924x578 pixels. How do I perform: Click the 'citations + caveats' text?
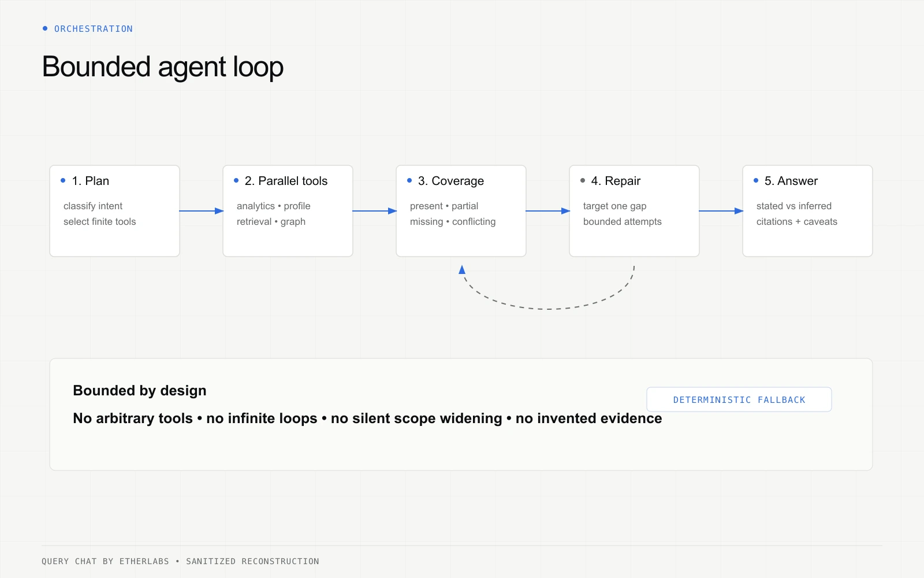pyautogui.click(x=796, y=221)
